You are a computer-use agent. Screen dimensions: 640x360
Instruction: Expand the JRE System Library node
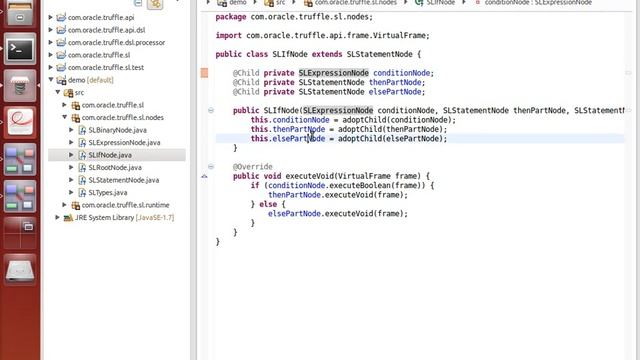tap(58, 218)
